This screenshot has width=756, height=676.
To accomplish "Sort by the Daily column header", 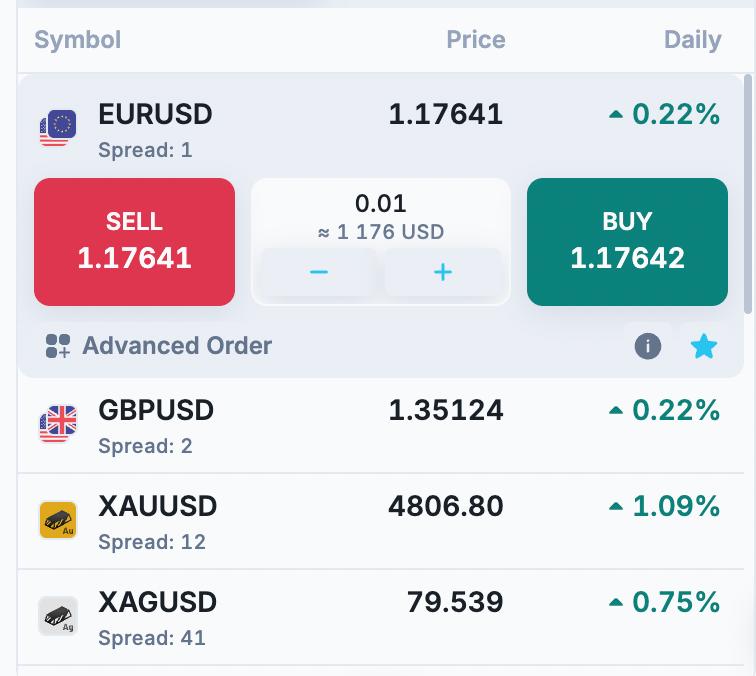I will pyautogui.click(x=692, y=40).
